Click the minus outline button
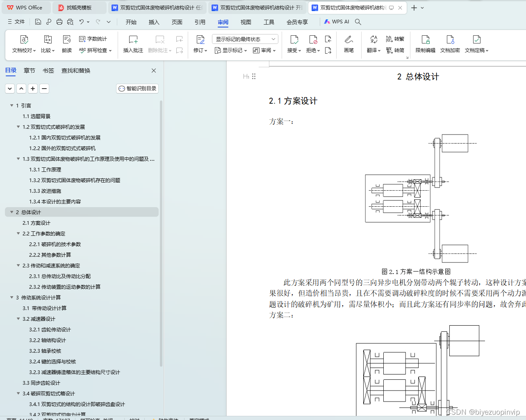526x420 pixels. 44,89
